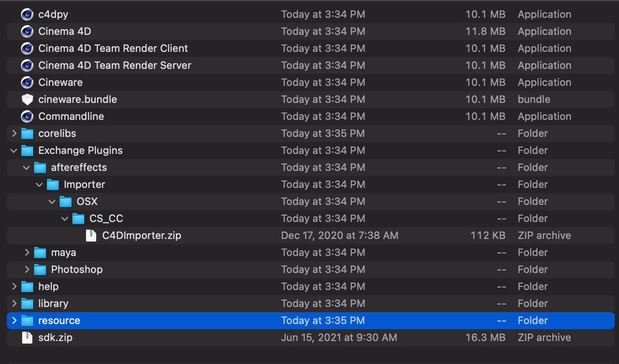Expand the corelibs folder

[14, 134]
